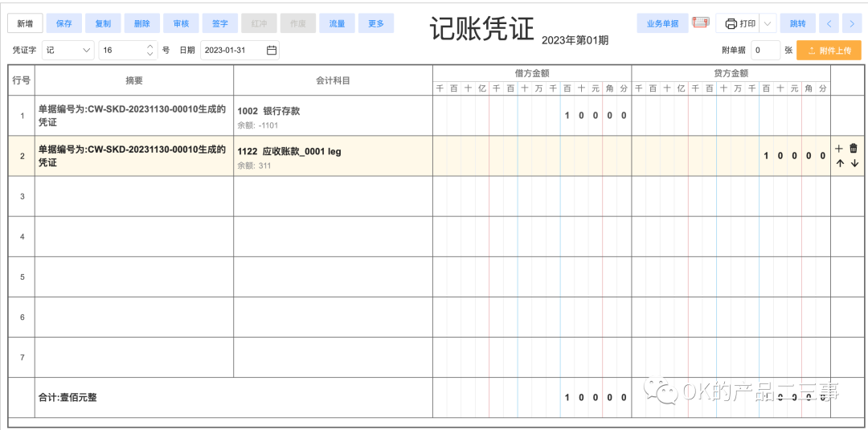Click the 流量 button
The width and height of the screenshot is (868, 430).
click(337, 23)
